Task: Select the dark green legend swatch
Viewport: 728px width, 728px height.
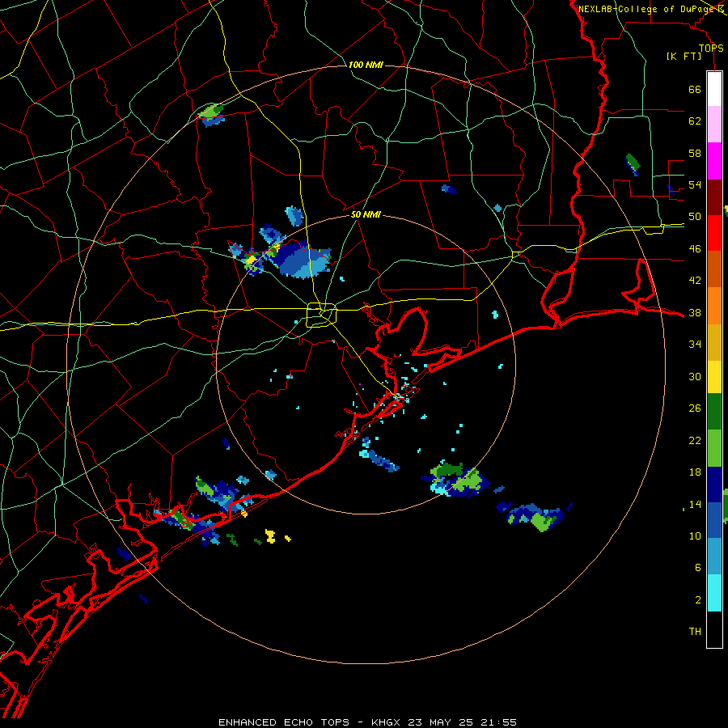Action: 714,412
